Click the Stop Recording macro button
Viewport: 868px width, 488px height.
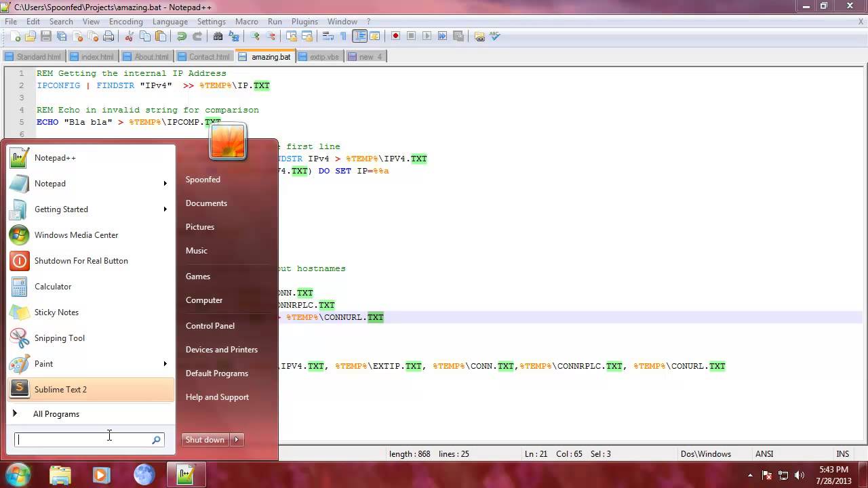(x=411, y=37)
